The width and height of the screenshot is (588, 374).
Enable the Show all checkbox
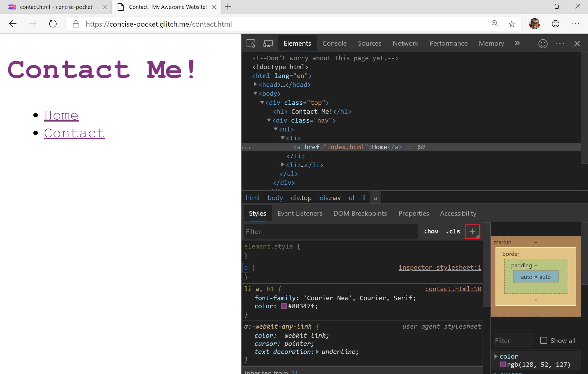544,340
